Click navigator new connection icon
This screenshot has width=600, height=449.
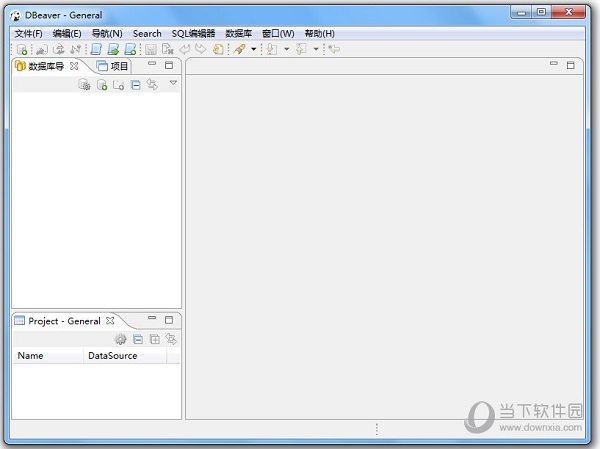tap(102, 85)
